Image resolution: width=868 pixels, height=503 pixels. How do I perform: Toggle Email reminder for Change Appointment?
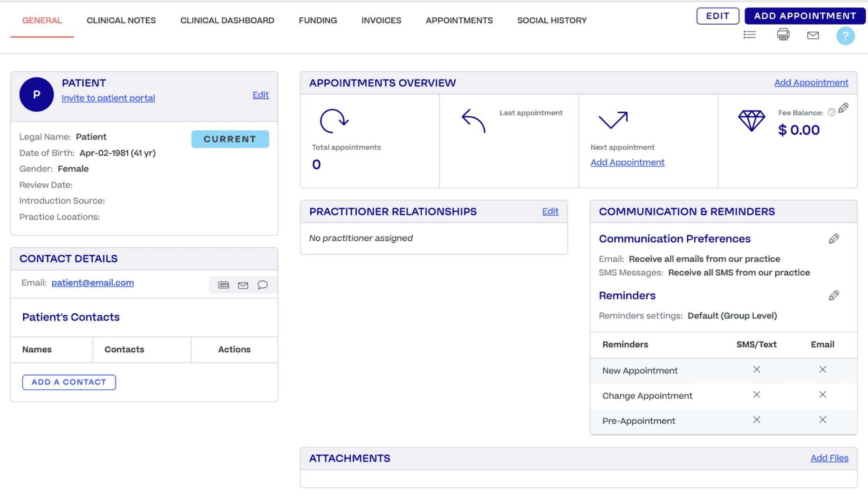click(x=822, y=394)
